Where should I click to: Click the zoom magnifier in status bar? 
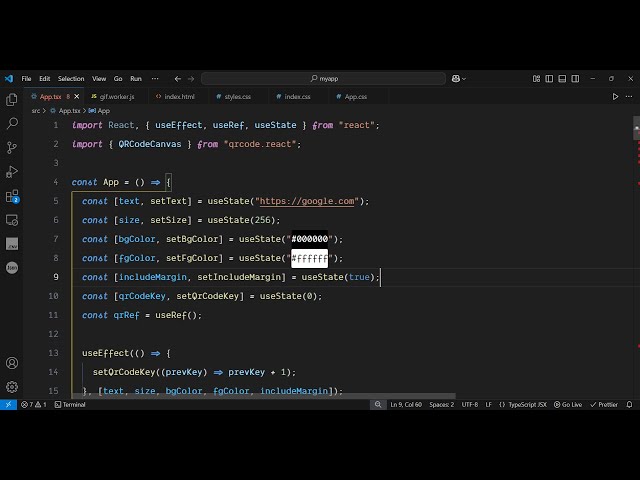378,404
